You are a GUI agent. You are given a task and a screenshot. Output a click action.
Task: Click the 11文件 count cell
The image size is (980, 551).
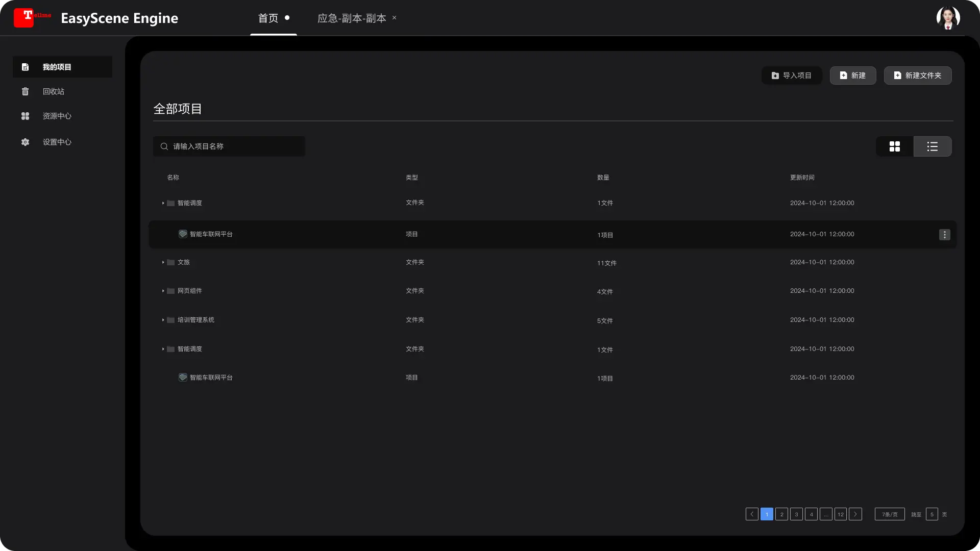[x=607, y=263]
